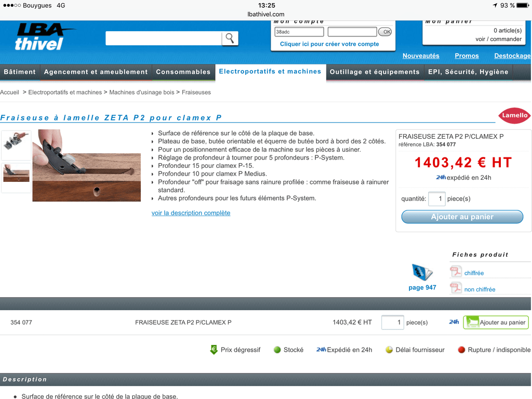Click the Prix dégressif legend icon
This screenshot has width=532, height=399.
(214, 350)
